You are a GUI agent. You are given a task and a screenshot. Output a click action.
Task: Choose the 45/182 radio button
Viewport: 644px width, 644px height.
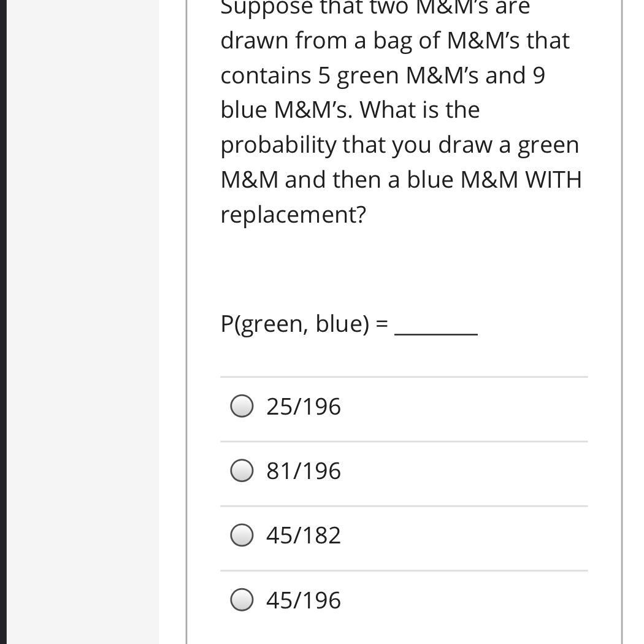coord(242,535)
